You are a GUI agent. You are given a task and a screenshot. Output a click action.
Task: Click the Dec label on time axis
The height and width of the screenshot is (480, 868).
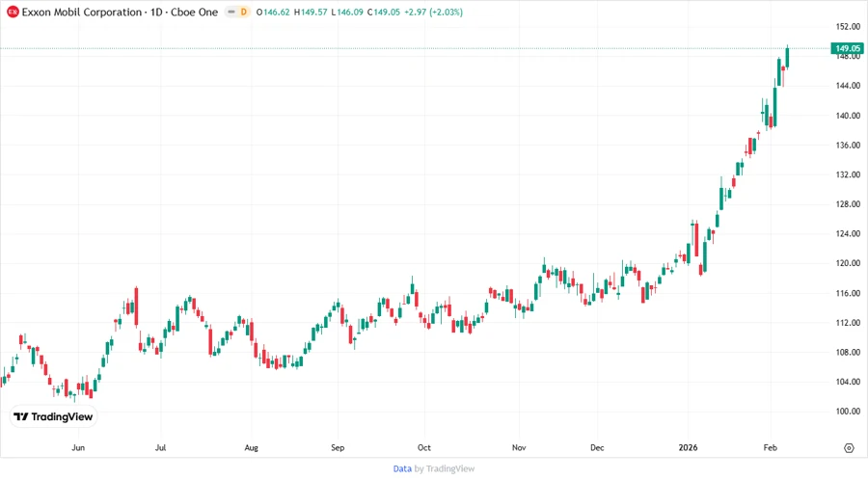pos(597,447)
